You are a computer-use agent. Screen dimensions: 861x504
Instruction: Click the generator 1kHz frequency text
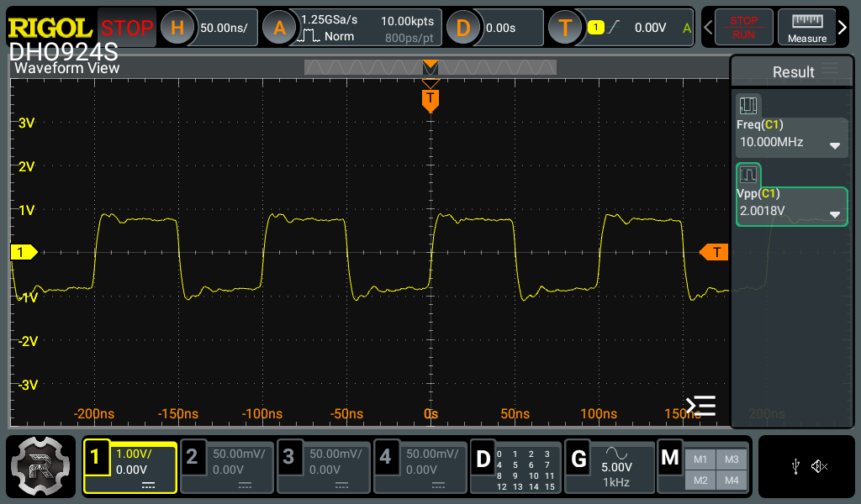tap(616, 482)
